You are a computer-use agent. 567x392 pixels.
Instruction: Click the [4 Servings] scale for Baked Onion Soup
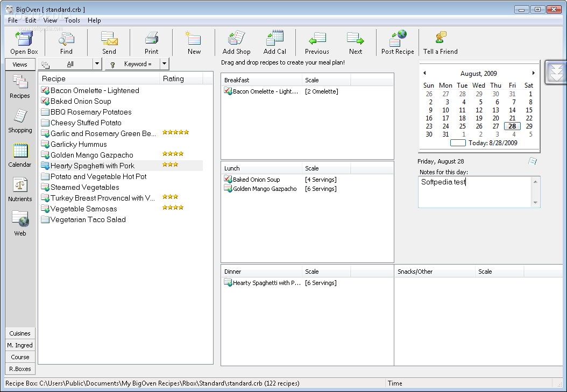click(321, 179)
